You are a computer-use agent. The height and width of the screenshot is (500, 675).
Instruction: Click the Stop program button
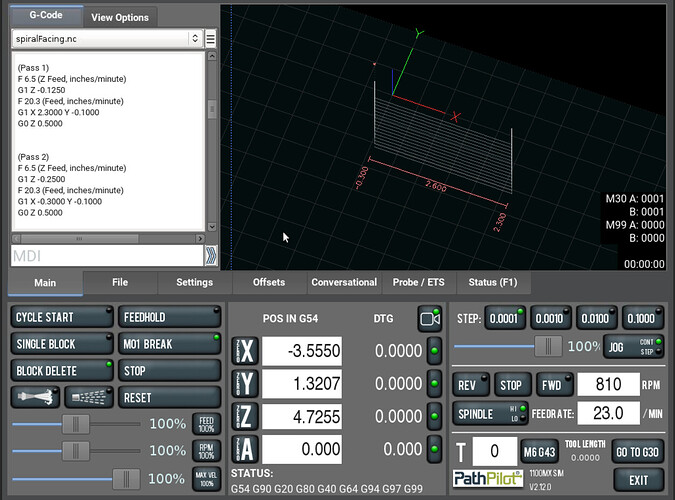[x=170, y=370]
